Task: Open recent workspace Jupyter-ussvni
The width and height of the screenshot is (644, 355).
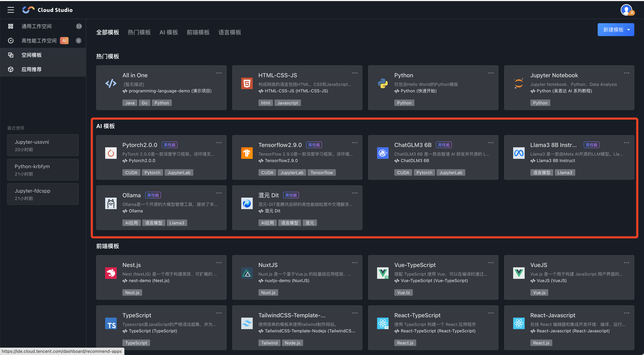Action: (x=43, y=145)
